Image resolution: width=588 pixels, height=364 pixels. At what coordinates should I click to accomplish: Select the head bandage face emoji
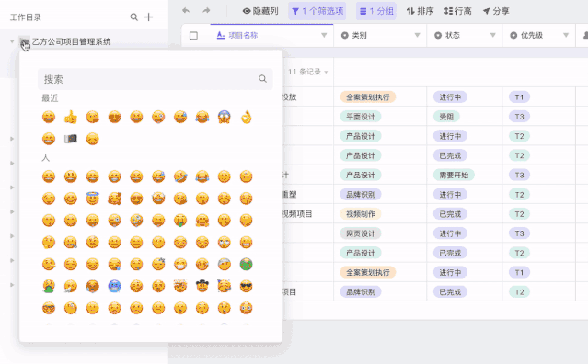pos(225,264)
